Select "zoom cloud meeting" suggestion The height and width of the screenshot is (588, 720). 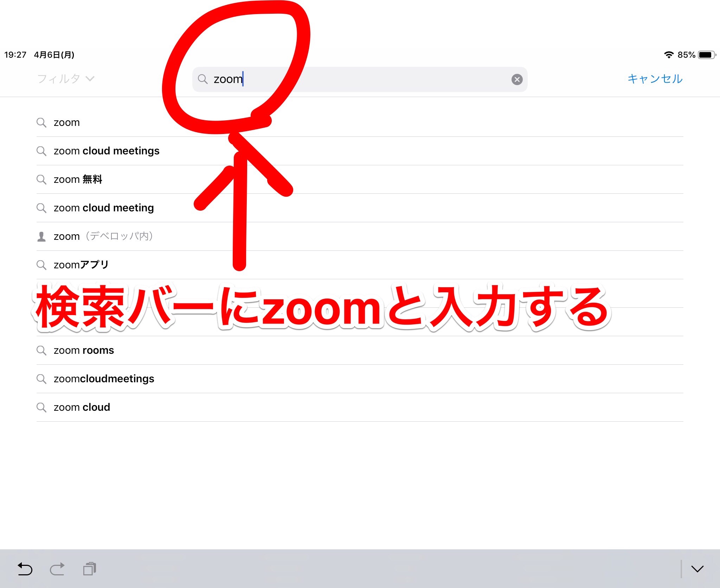click(x=360, y=208)
